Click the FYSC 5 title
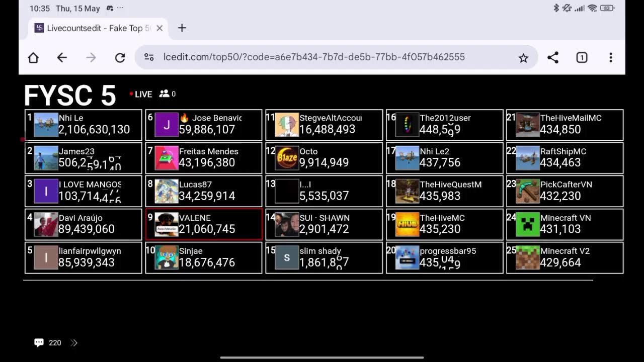 (x=70, y=96)
